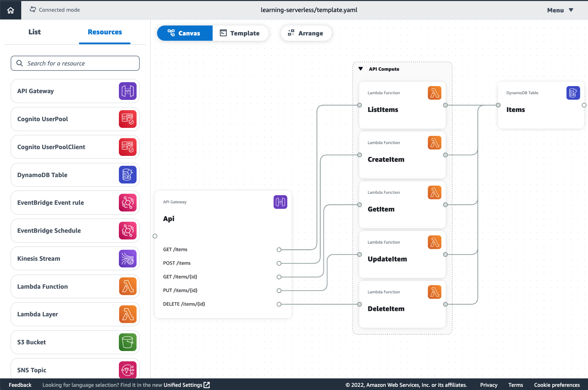This screenshot has width=588, height=390.
Task: Click into the resource search field
Action: click(75, 63)
